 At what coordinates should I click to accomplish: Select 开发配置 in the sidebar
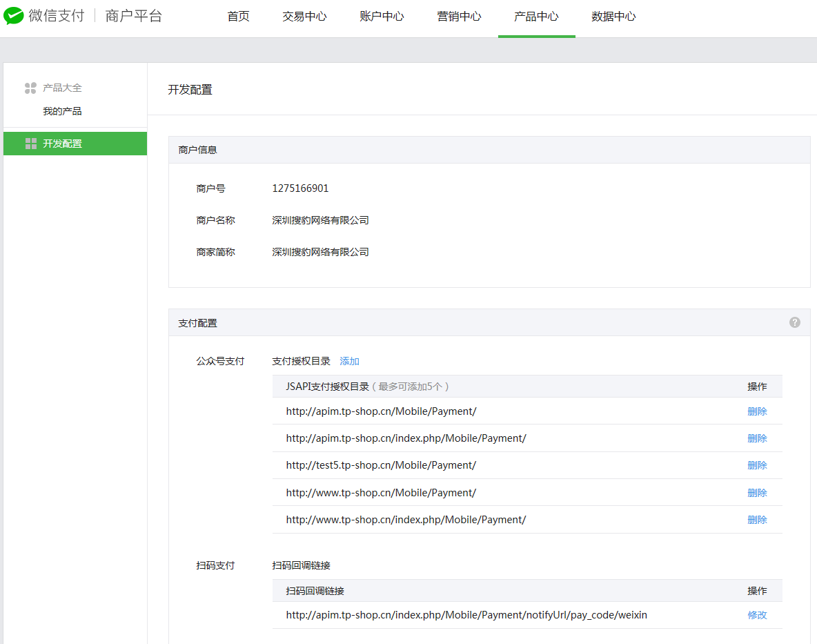coord(62,144)
